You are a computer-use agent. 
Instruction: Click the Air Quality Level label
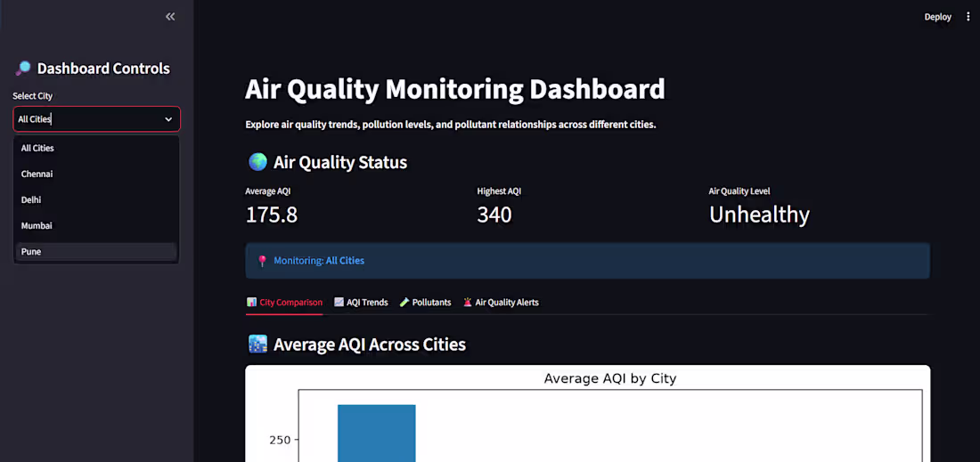(x=739, y=191)
